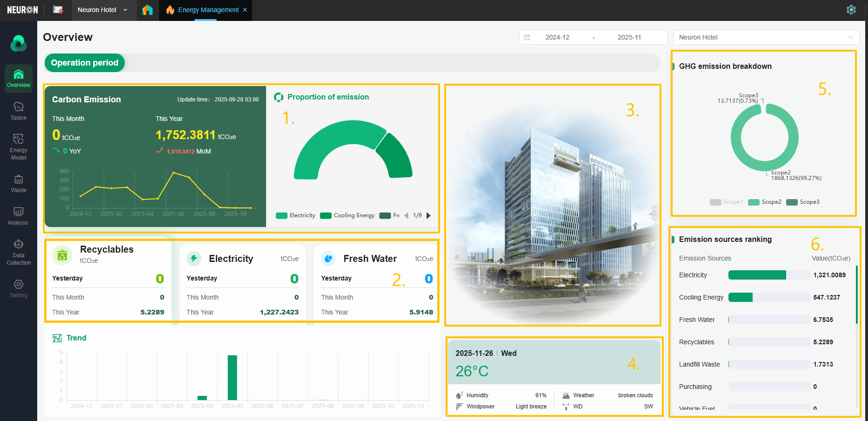Open the Energy Model sidebar section
Viewport: 868px width, 421px height.
[19, 147]
